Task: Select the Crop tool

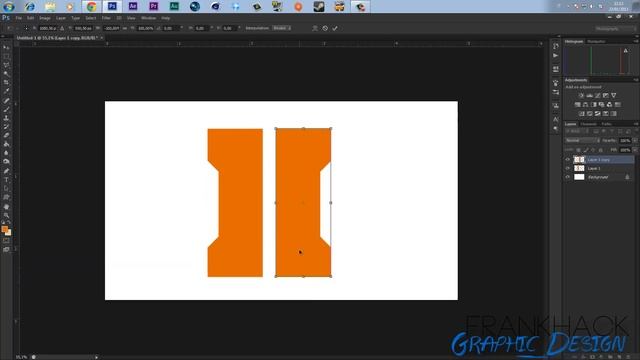Action: 6,82
